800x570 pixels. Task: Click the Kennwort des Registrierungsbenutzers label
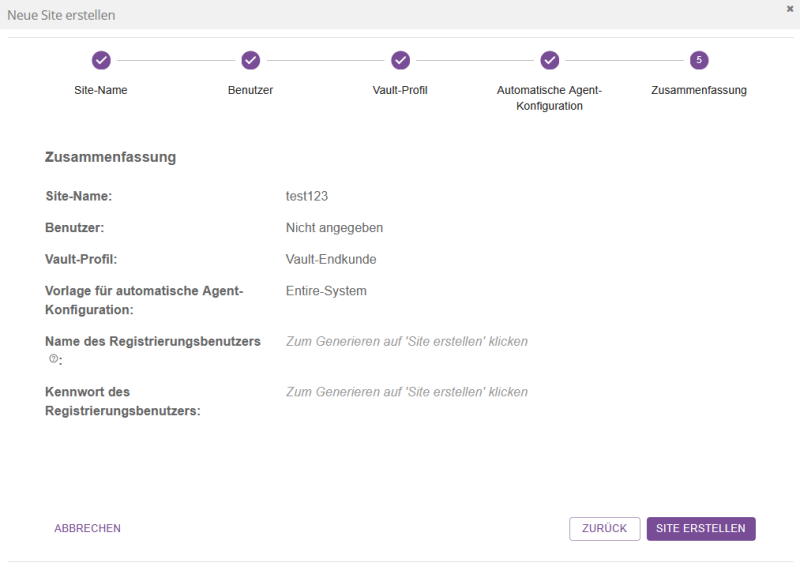pos(122,401)
